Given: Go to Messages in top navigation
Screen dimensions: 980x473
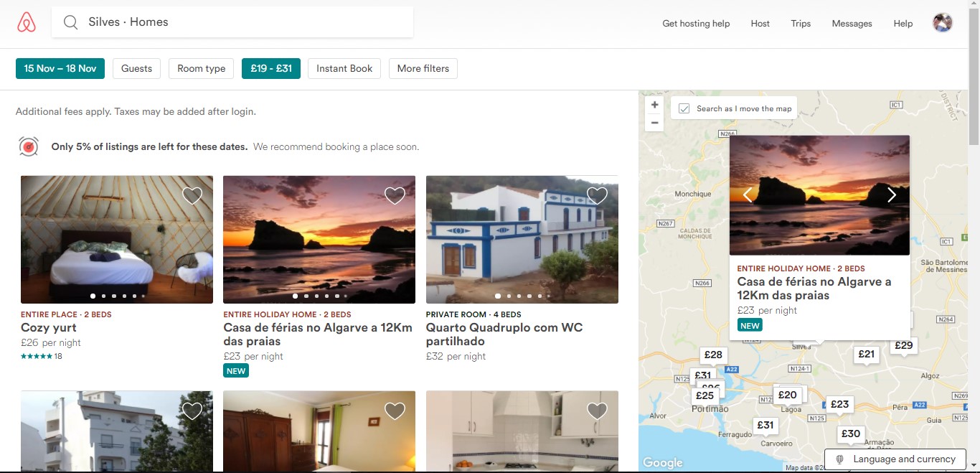Looking at the screenshot, I should click(x=852, y=24).
